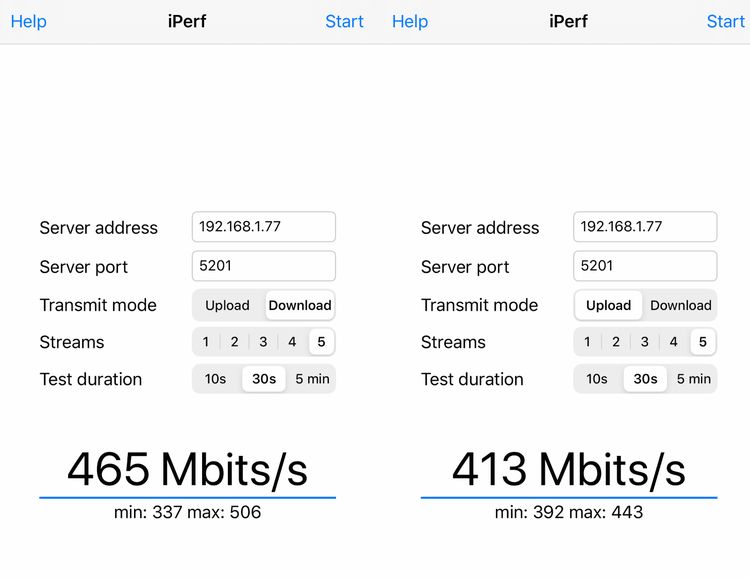Screen dimensions: 750x578
Task: Tap Start in the 413 Mbits/s panel
Action: point(725,21)
